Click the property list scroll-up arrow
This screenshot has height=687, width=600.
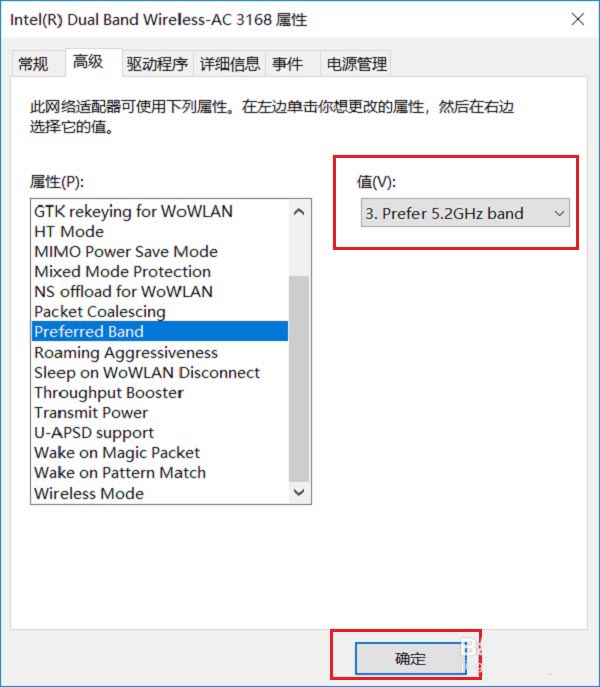[299, 212]
